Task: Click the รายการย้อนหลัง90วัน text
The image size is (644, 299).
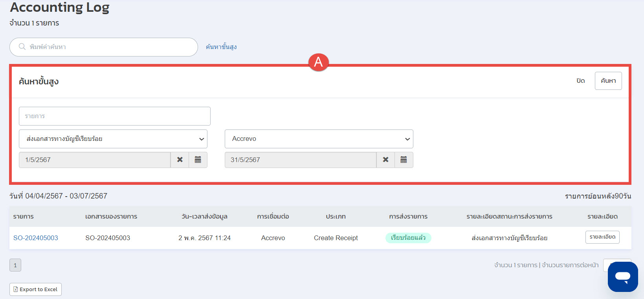Action: tap(598, 196)
